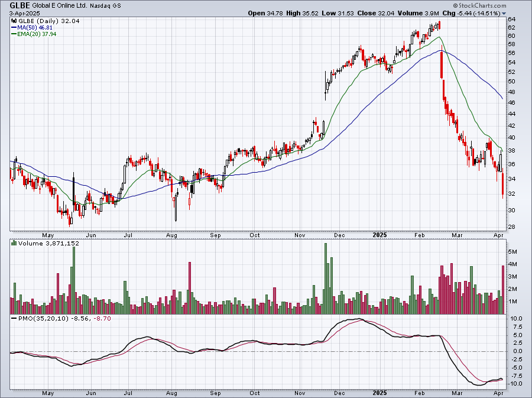Click the Dec month label below price chart
Image resolution: width=532 pixels, height=398 pixels.
coord(339,235)
